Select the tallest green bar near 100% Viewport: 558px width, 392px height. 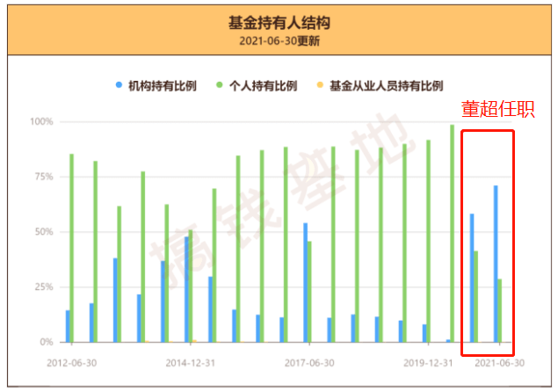[452, 234]
